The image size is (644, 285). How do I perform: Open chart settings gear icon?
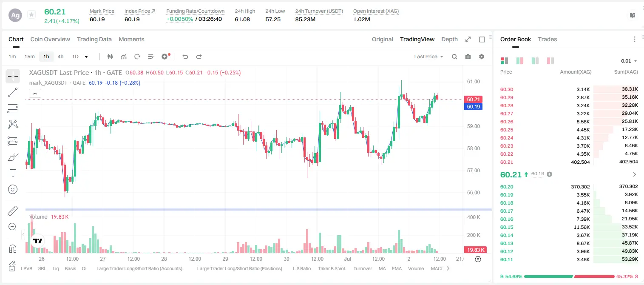482,57
